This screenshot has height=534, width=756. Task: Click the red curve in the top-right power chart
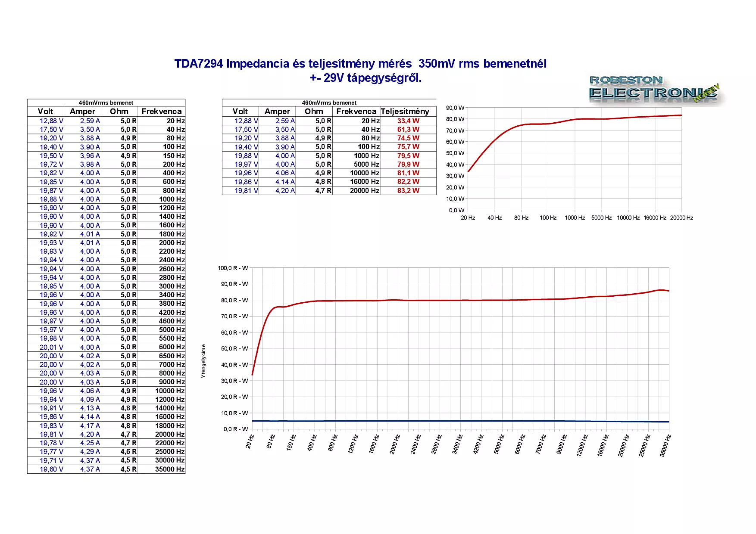click(x=575, y=119)
